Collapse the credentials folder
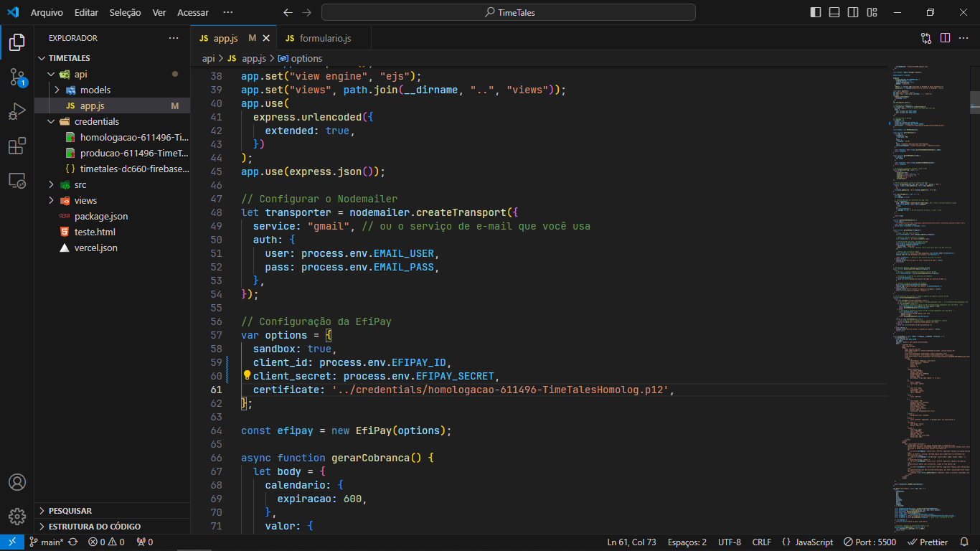The width and height of the screenshot is (980, 551). tap(112, 121)
